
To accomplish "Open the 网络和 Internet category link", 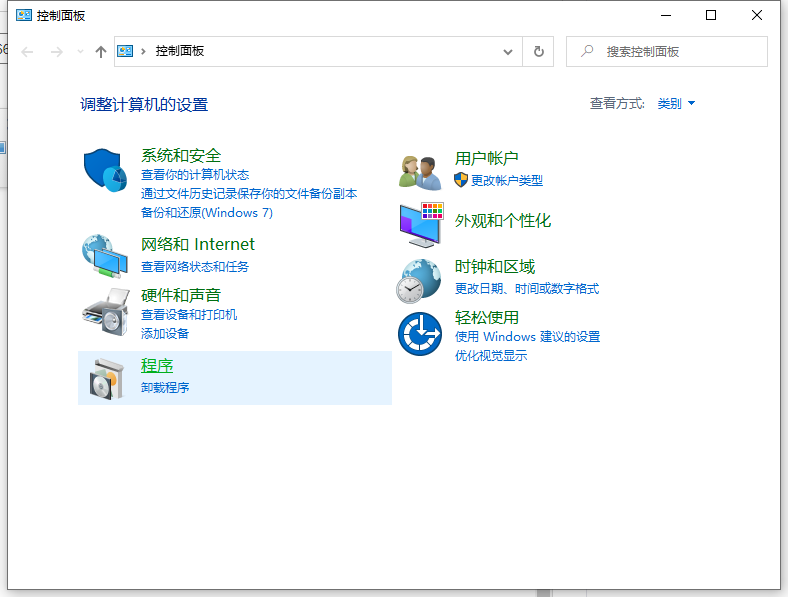I will (198, 244).
